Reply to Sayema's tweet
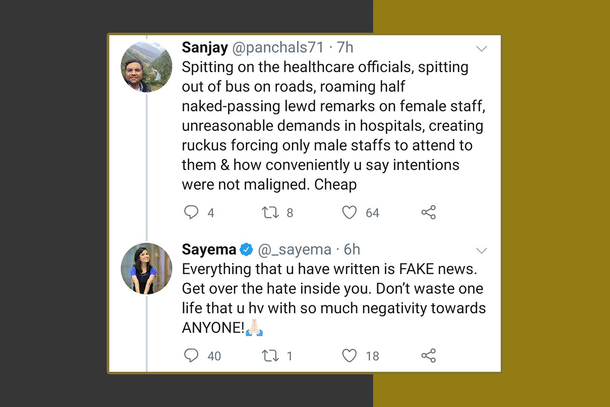Screen dimensions: 610x407 point(193,355)
